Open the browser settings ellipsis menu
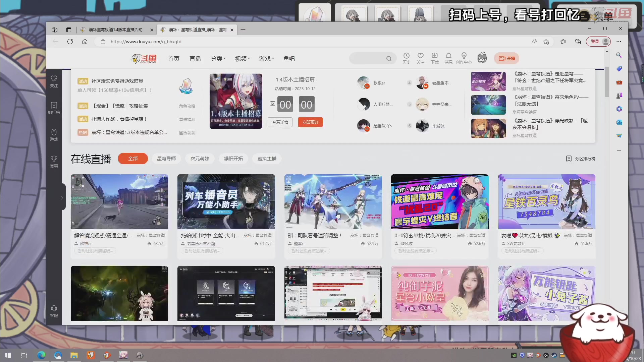644x362 pixels. (619, 42)
